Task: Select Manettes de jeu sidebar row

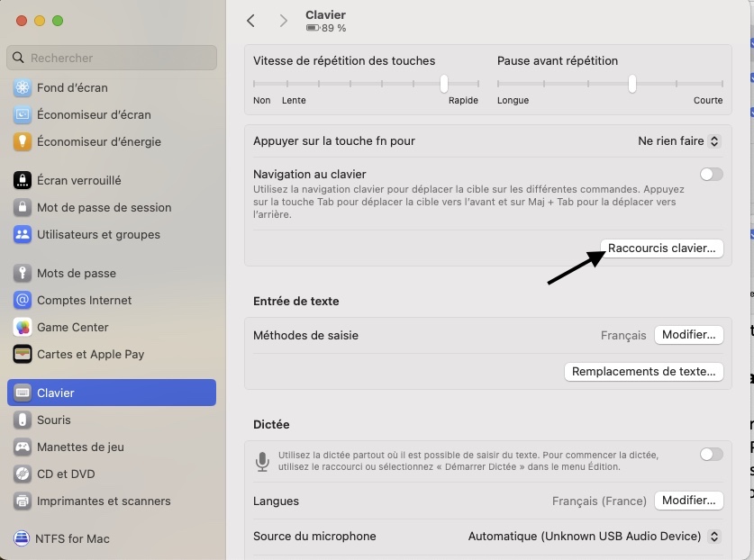Action: coord(112,447)
